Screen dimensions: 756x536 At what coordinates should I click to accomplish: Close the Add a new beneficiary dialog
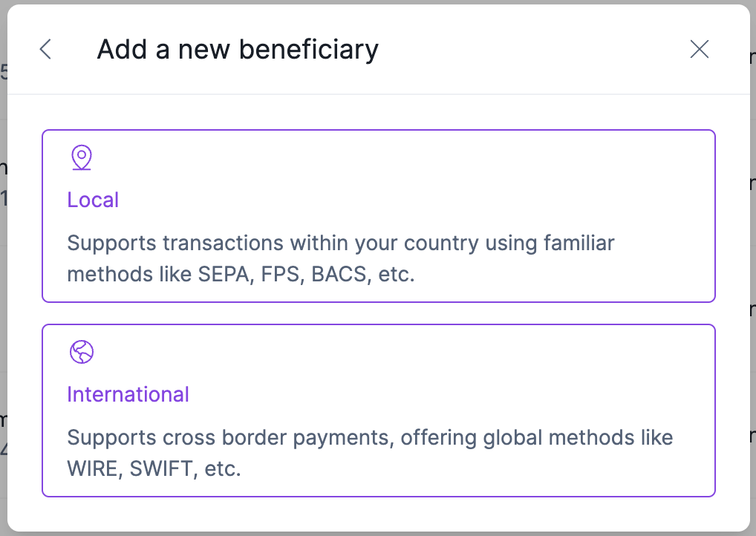[x=700, y=50]
